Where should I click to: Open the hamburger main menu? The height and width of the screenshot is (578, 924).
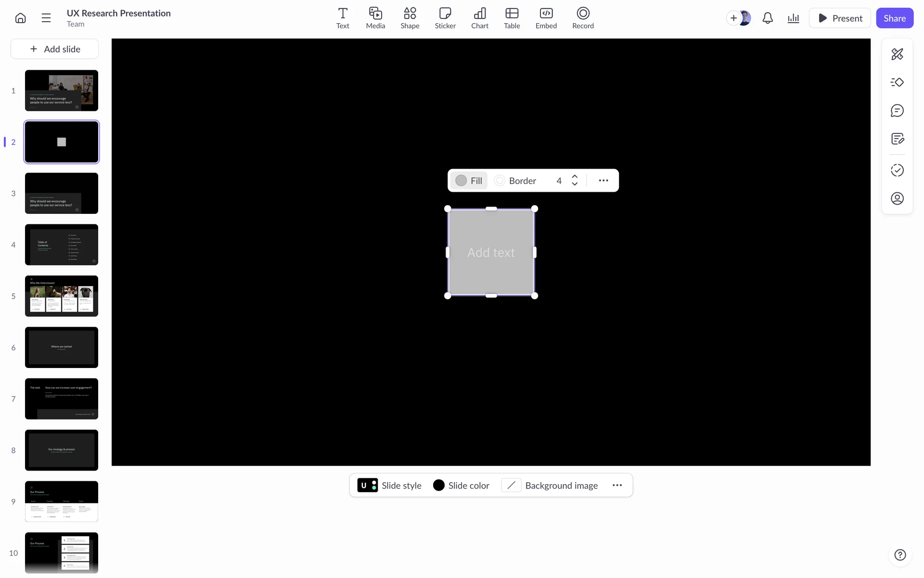click(x=46, y=18)
